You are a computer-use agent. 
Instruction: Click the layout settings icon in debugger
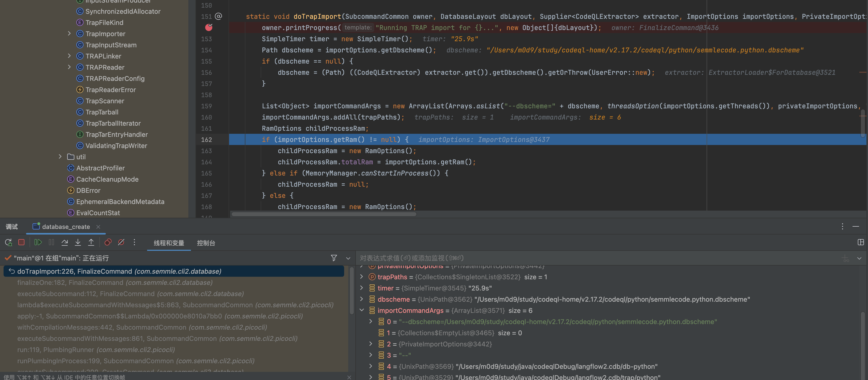(x=861, y=242)
